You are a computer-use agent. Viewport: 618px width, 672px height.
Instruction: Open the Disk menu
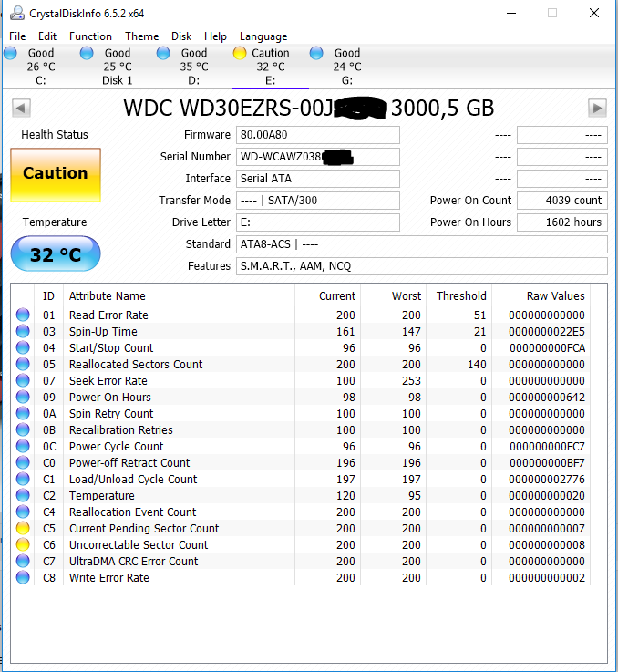click(181, 36)
